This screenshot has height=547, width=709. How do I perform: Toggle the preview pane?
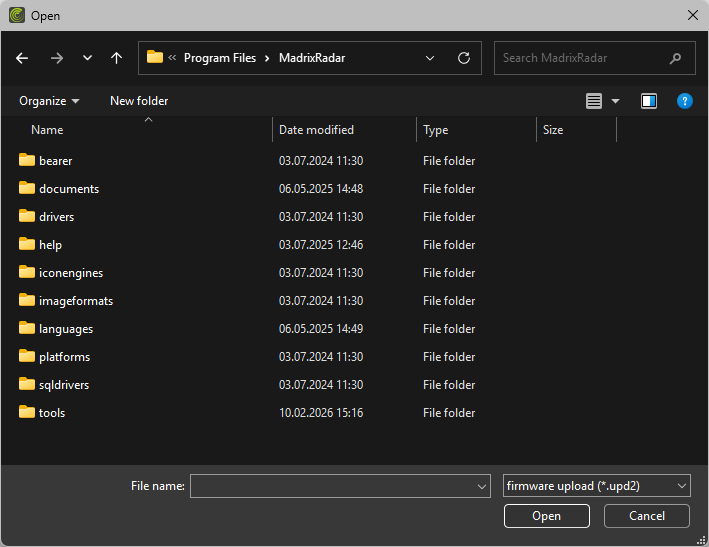[x=649, y=101]
